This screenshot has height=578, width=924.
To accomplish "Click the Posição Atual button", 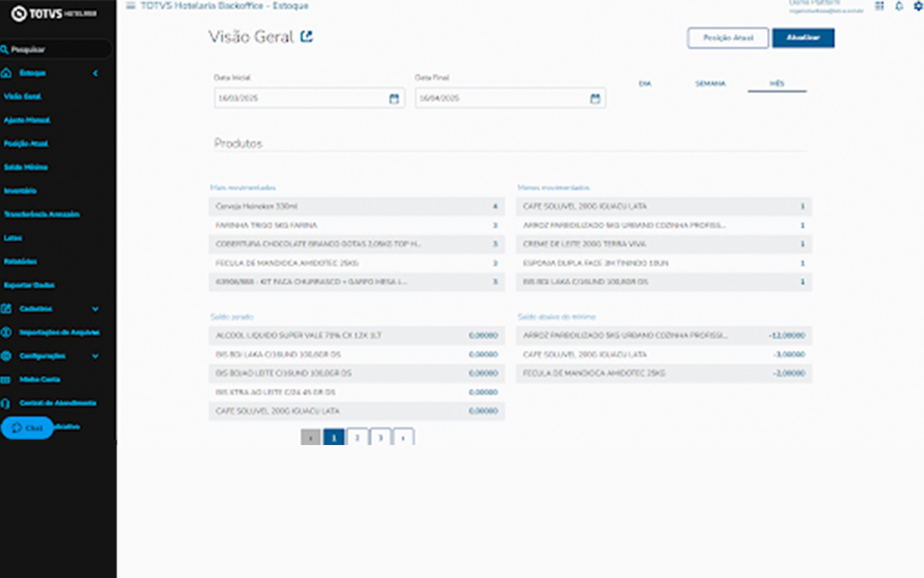I will (728, 38).
